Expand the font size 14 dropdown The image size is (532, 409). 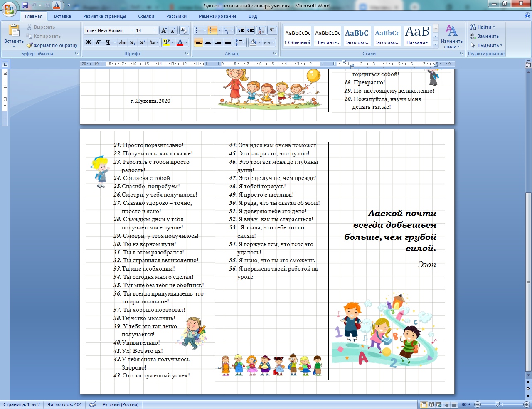pyautogui.click(x=155, y=30)
